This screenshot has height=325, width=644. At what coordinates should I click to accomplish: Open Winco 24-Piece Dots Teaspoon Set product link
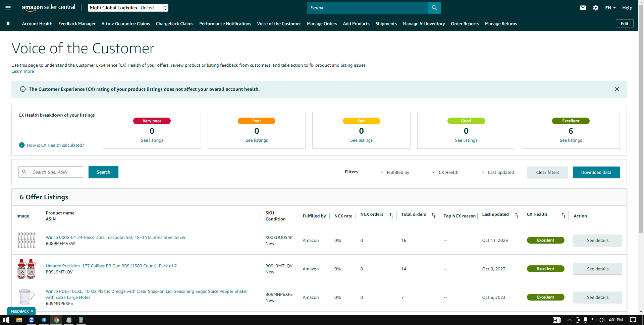116,237
